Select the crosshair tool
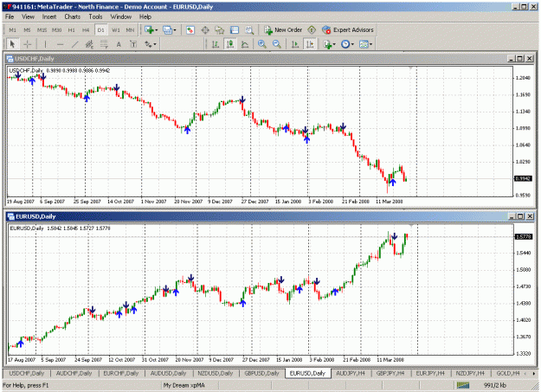 tap(27, 44)
